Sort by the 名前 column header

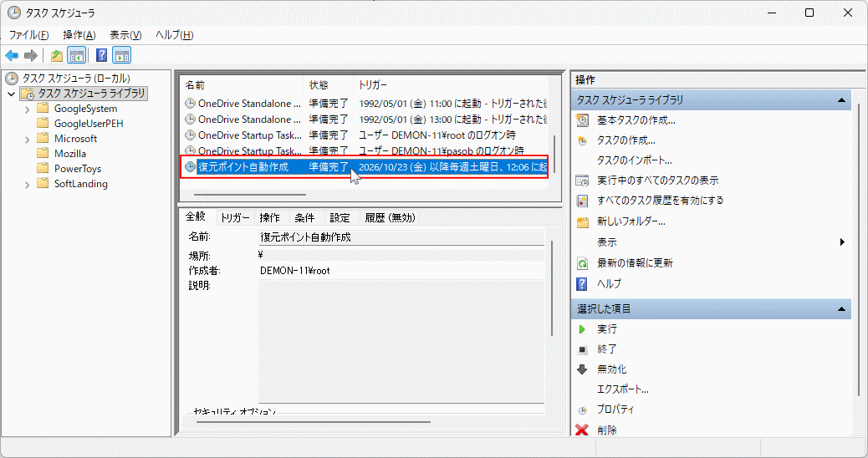point(242,84)
